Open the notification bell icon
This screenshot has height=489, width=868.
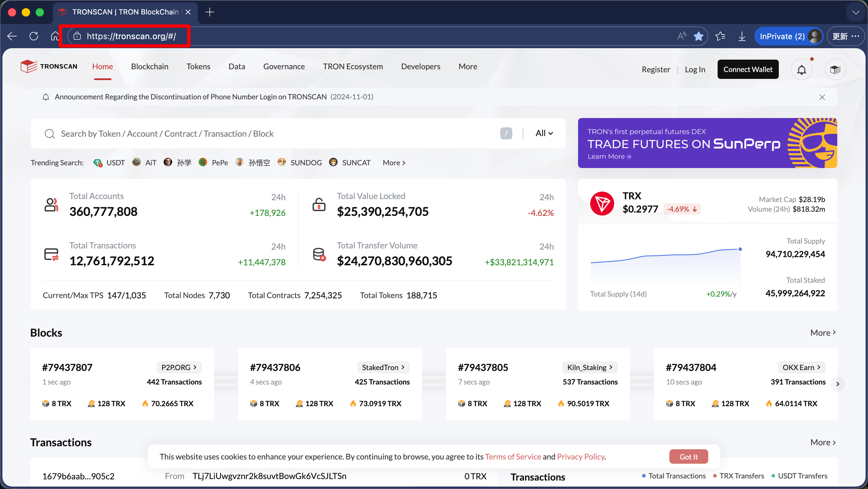click(802, 70)
